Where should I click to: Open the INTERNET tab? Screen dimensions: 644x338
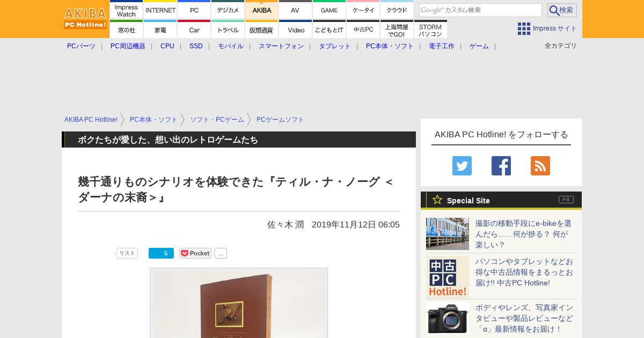(x=160, y=10)
